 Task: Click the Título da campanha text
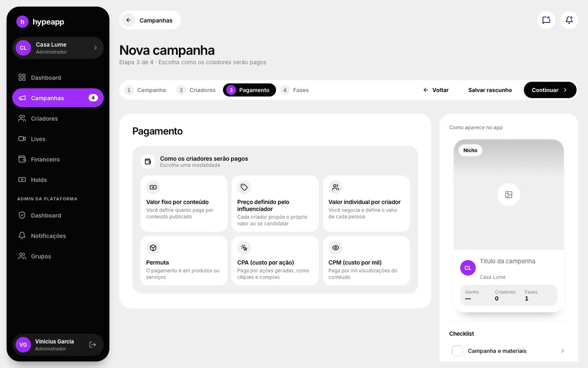click(507, 261)
